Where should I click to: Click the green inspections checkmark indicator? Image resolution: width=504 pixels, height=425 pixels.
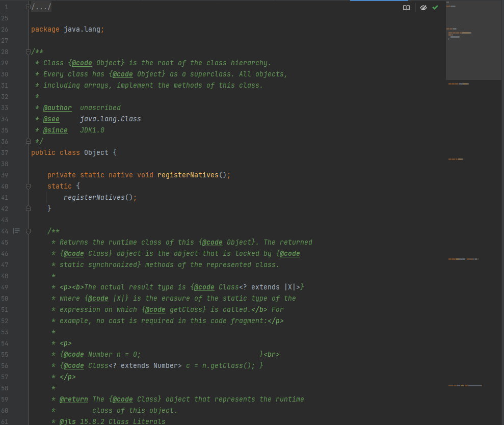pyautogui.click(x=435, y=7)
